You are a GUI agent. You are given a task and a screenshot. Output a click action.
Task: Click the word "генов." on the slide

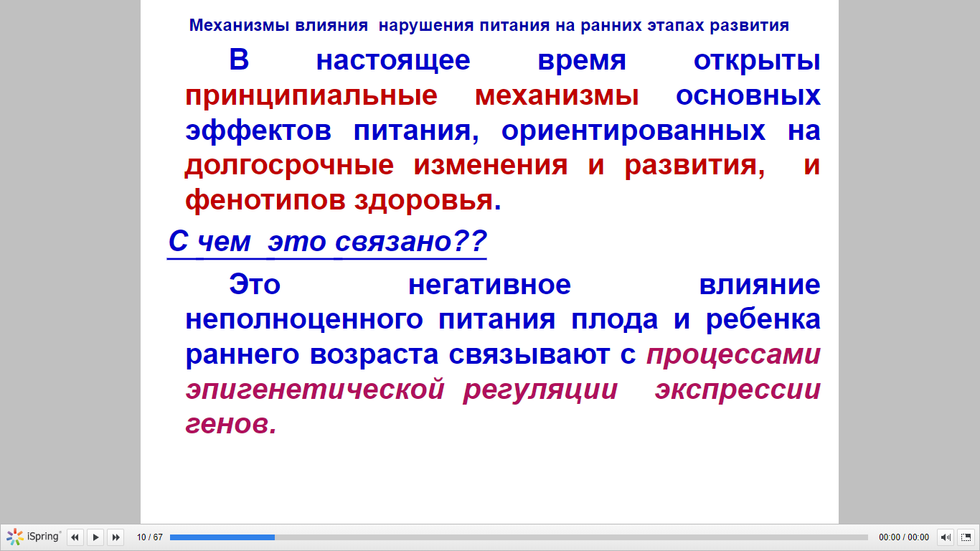pos(231,425)
